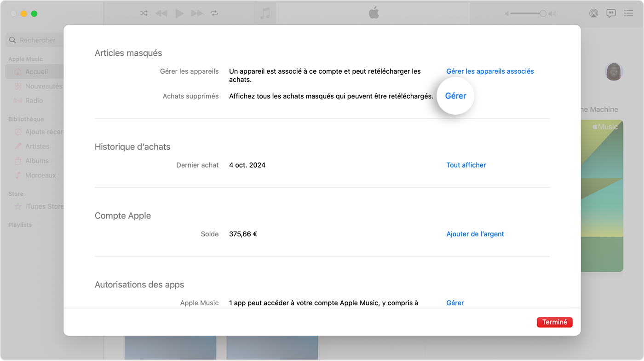The image size is (644, 361).
Task: Skip to the next track
Action: (197, 13)
